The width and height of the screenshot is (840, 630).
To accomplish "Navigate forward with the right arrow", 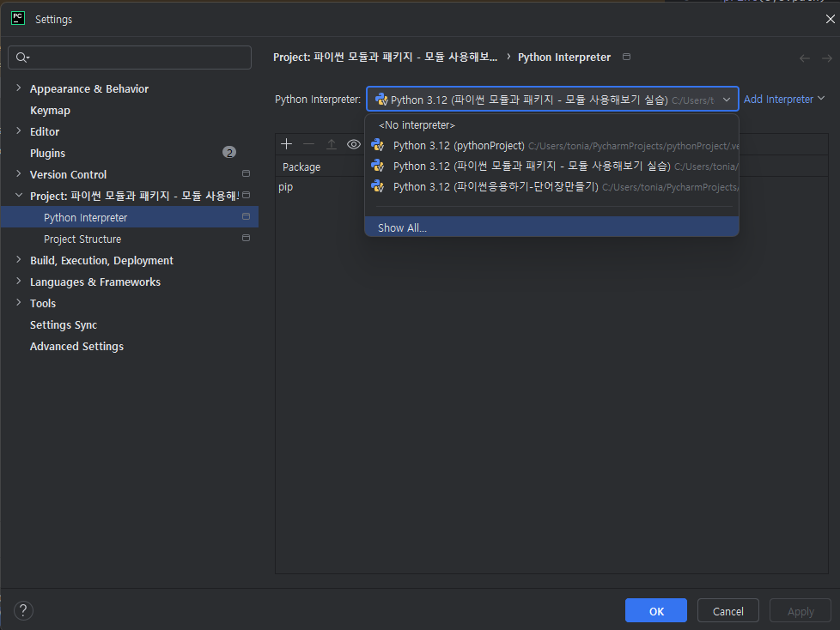I will [x=827, y=58].
